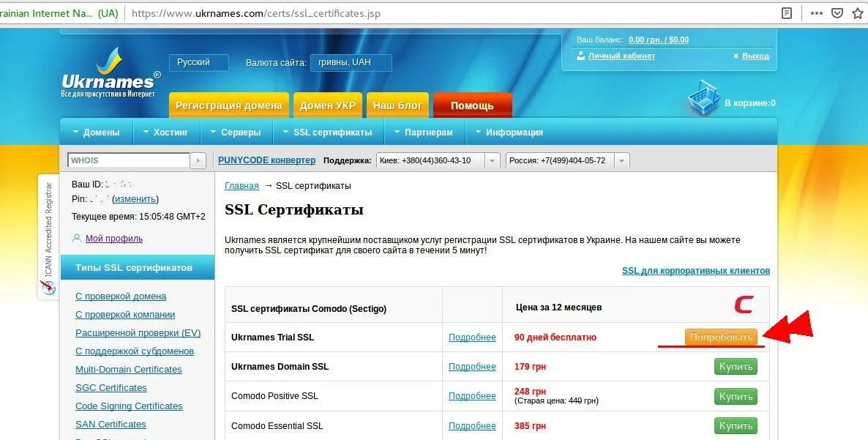Open Подробнее for Ukrnames Trial SSL
This screenshot has width=868, height=440.
pos(472,337)
